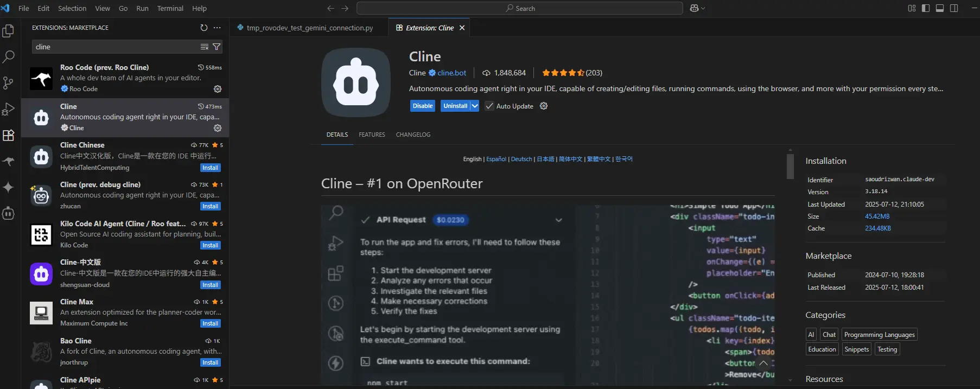Clear extensions search results
Screen dimensions: 980x389
205,47
